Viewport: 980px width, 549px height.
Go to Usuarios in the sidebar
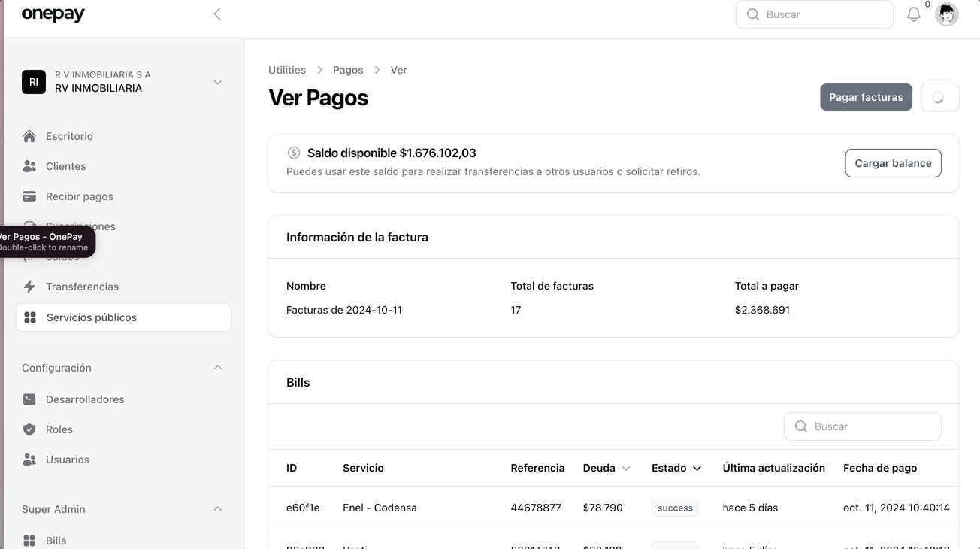[67, 460]
